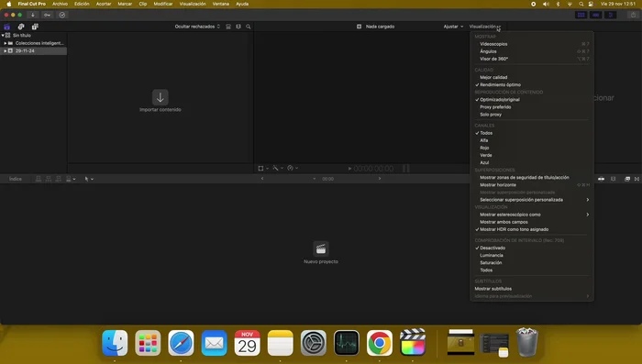Open clip appearance options in browser
The height and width of the screenshot is (364, 642).
[238, 27]
